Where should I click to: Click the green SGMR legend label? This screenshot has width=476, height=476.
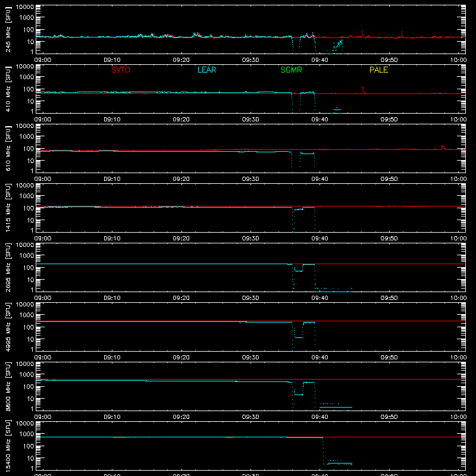(x=291, y=70)
